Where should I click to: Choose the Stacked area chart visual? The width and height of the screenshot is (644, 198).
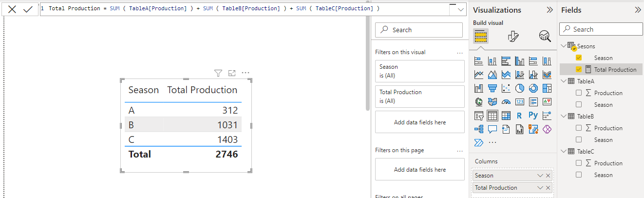(x=506, y=75)
